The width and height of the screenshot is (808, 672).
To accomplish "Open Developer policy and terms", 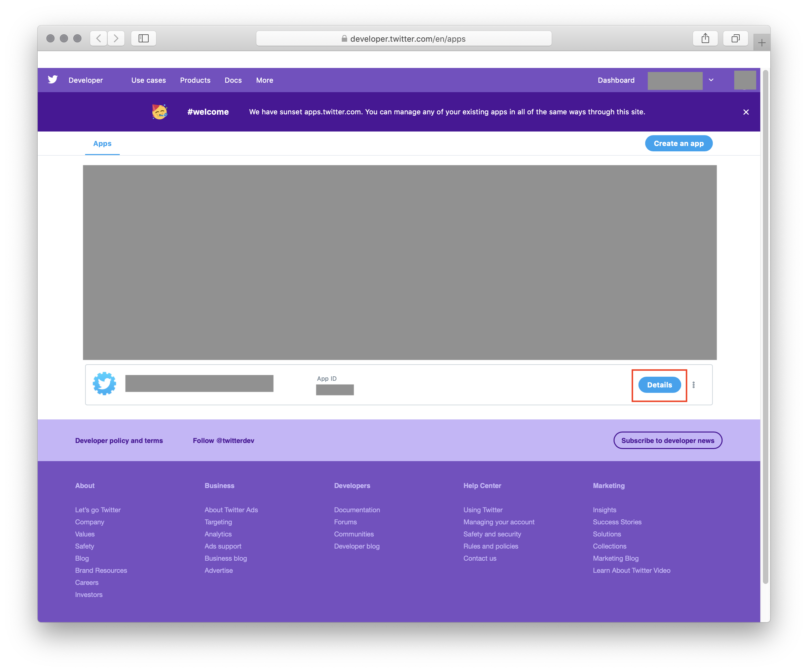I will pyautogui.click(x=119, y=441).
